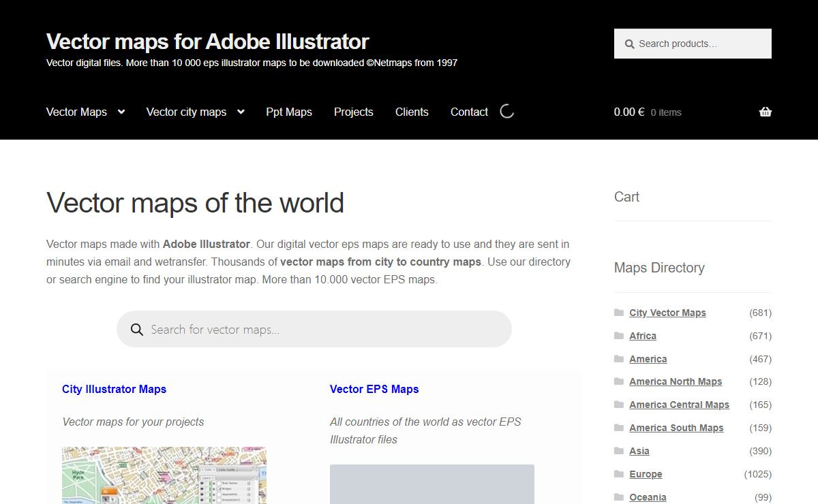Click the '(681)' count beside City Vector Maps
The height and width of the screenshot is (504, 818).
point(760,313)
